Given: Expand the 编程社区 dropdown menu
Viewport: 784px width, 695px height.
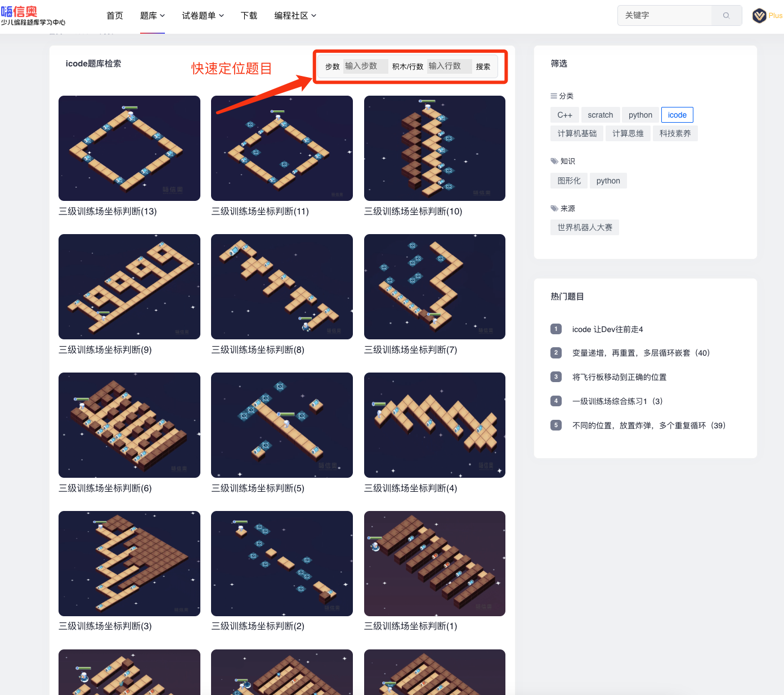Looking at the screenshot, I should point(295,16).
